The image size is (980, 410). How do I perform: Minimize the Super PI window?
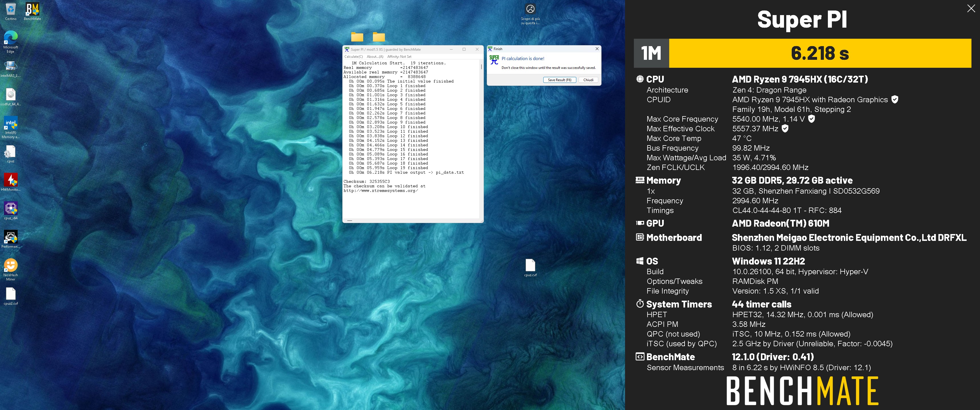451,49
